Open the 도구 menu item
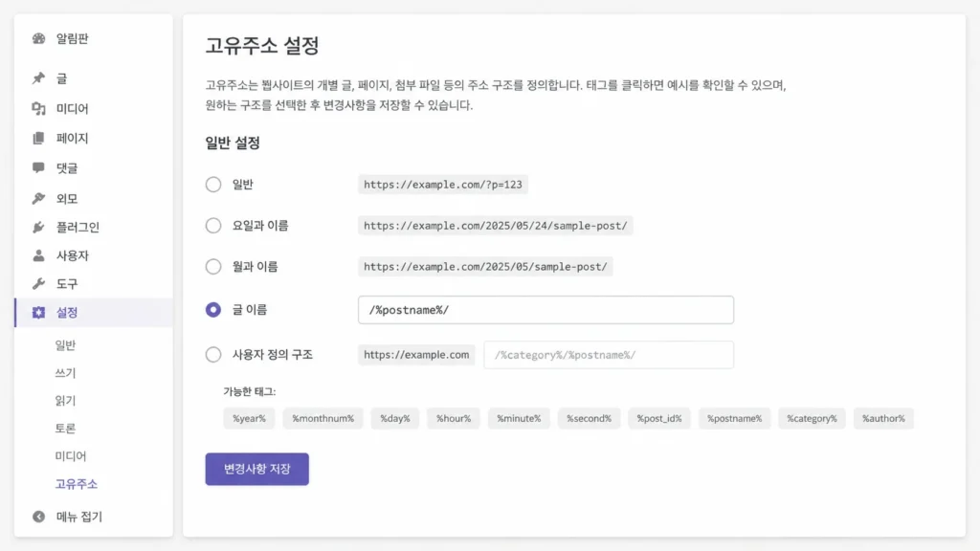 (x=67, y=283)
